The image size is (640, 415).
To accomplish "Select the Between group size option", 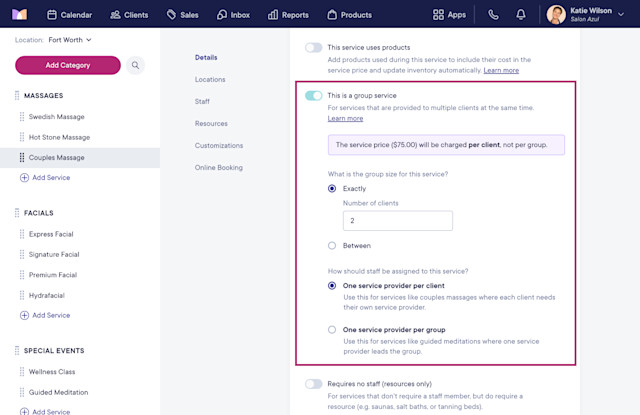I will pyautogui.click(x=332, y=246).
